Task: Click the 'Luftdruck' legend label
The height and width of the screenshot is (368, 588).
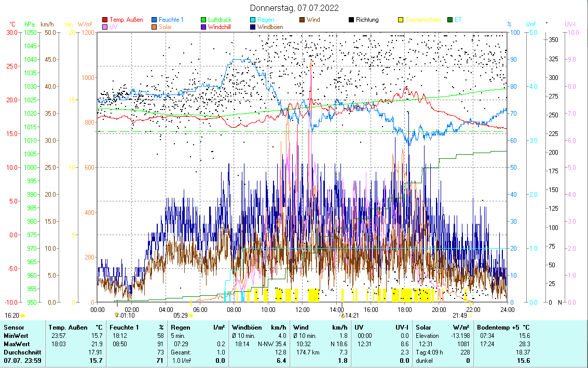Action: (x=220, y=20)
